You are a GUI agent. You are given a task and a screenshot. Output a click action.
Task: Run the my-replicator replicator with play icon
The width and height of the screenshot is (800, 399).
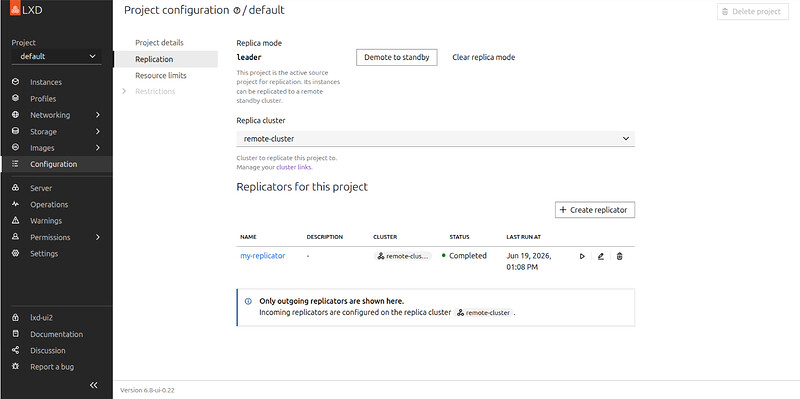point(582,256)
